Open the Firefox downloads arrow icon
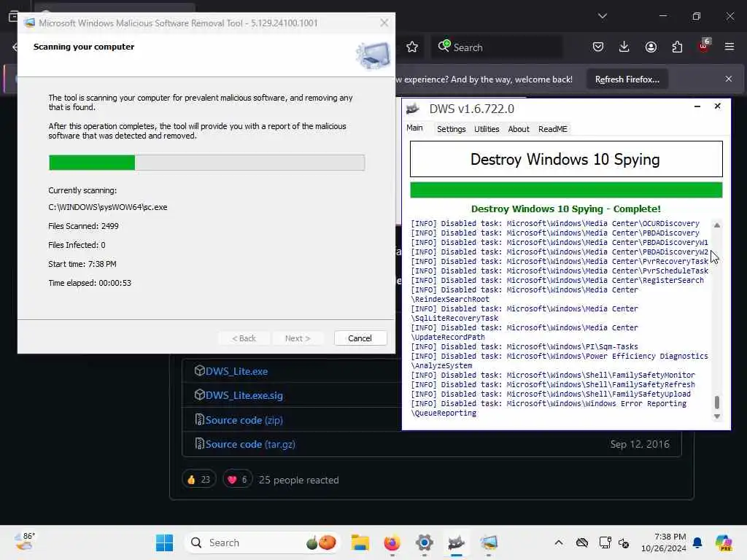 click(x=624, y=47)
